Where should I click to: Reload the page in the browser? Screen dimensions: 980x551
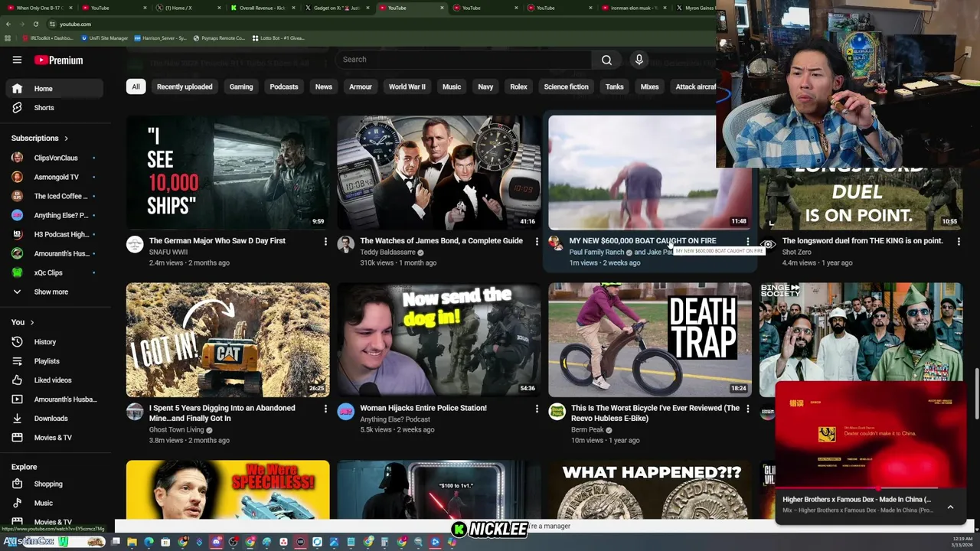click(x=35, y=24)
